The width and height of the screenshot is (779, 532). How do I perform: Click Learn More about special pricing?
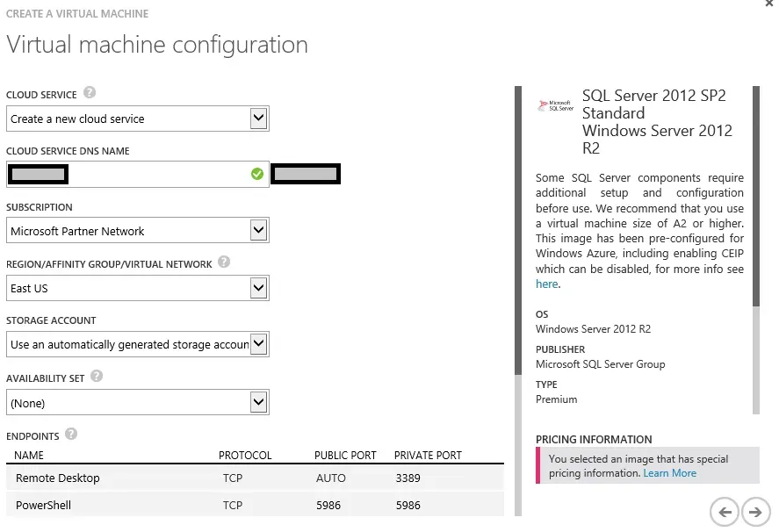[669, 472]
